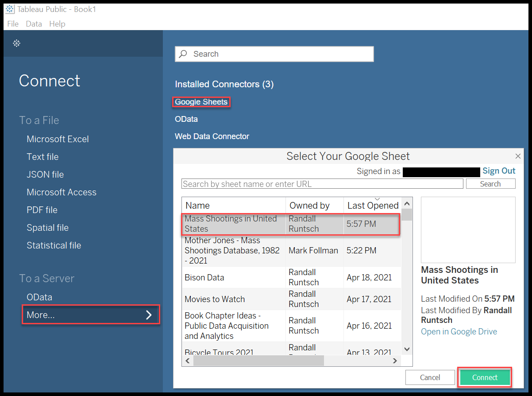Open in Google Drive link
This screenshot has width=532, height=396.
(x=459, y=332)
